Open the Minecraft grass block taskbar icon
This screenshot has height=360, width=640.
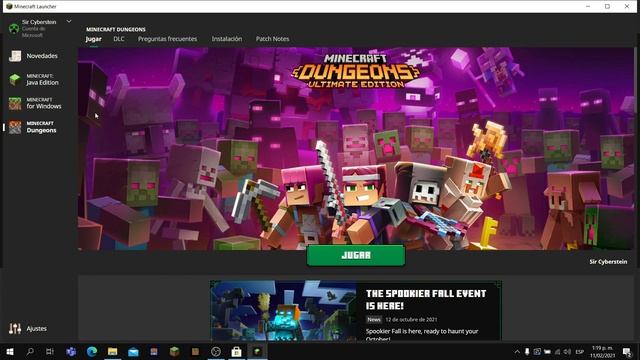(174, 351)
